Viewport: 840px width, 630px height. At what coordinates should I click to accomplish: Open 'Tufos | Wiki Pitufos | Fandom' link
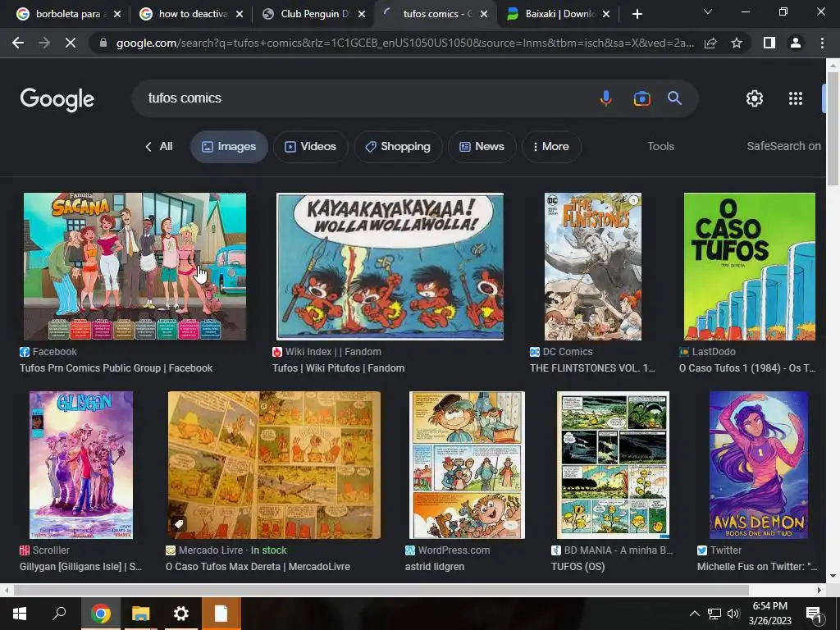pos(339,368)
